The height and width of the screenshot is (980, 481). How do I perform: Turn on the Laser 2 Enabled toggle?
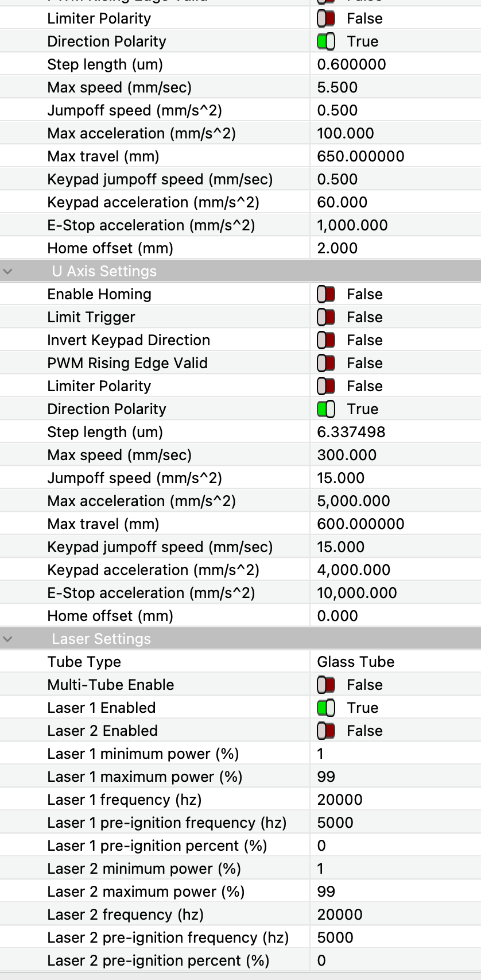326,731
